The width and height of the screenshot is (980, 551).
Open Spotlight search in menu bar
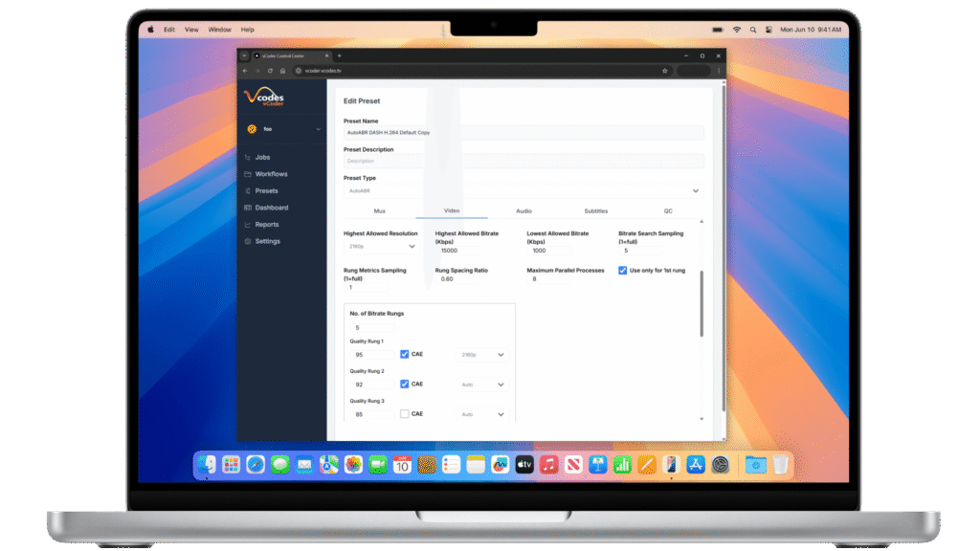coord(753,30)
